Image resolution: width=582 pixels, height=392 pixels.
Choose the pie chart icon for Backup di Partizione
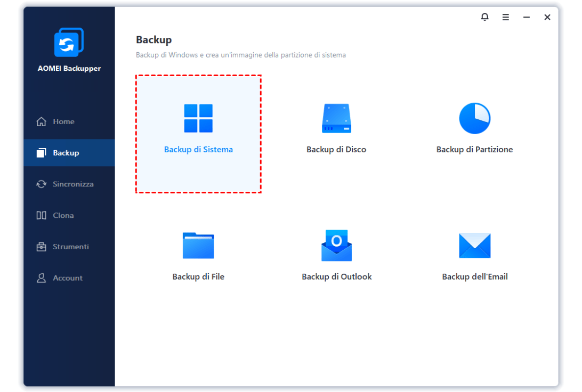click(x=475, y=118)
